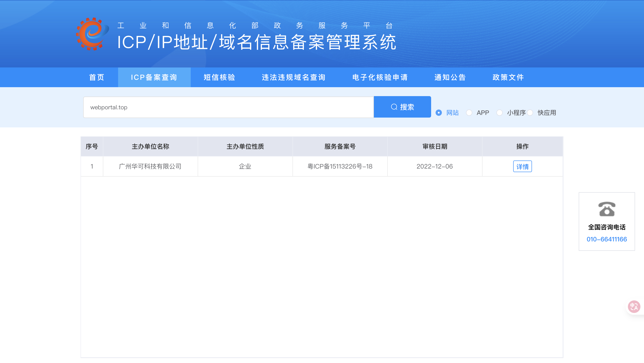Open the 短信核验 menu item
The height and width of the screenshot is (363, 644).
point(219,77)
